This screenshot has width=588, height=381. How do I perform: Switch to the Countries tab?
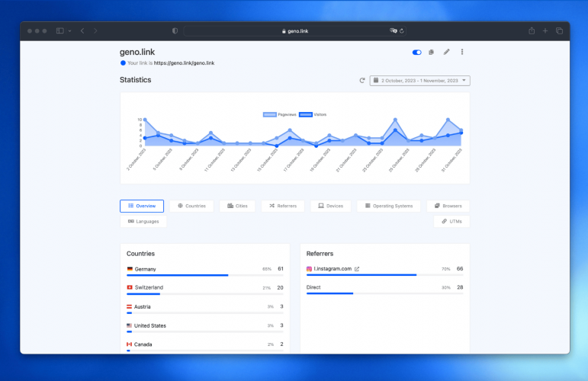[191, 206]
